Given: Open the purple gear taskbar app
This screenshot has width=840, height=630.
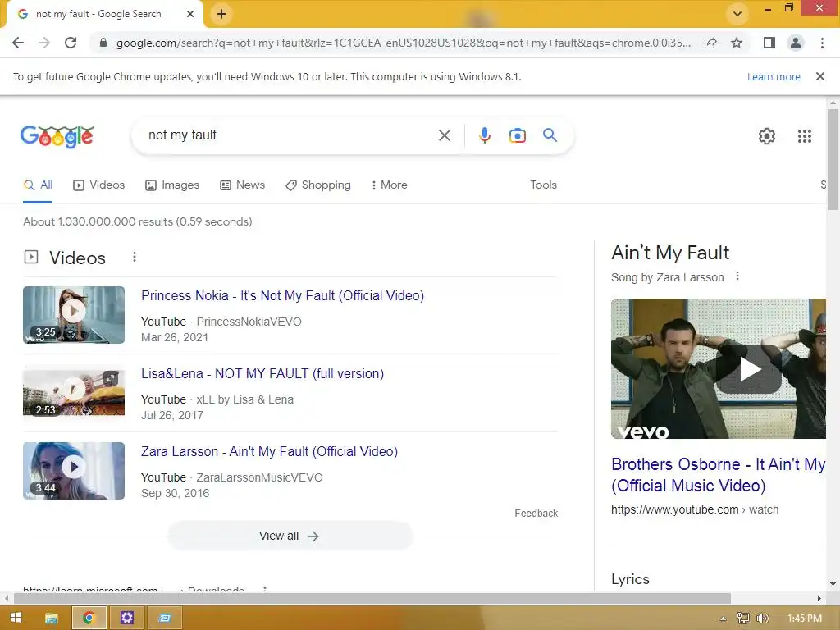Looking at the screenshot, I should click(126, 618).
